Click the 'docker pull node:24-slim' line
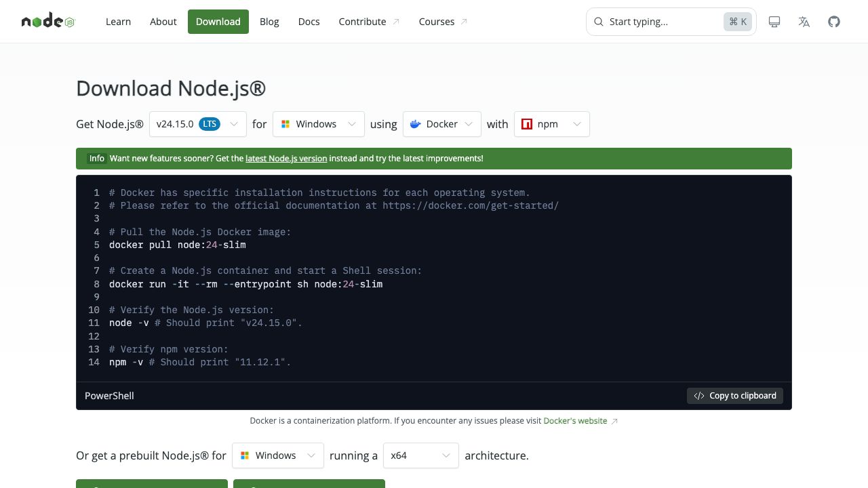Screen dimensions: 868x488 point(178,245)
